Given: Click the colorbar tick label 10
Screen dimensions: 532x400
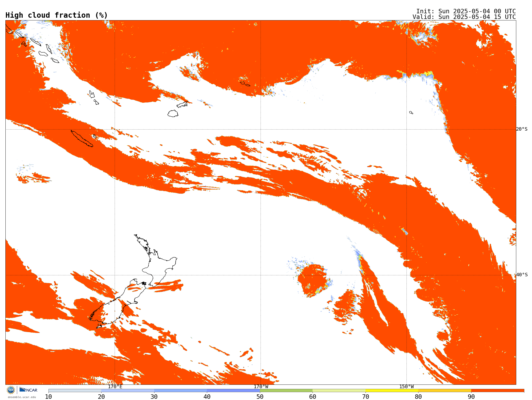Looking at the screenshot, I should click(49, 397).
